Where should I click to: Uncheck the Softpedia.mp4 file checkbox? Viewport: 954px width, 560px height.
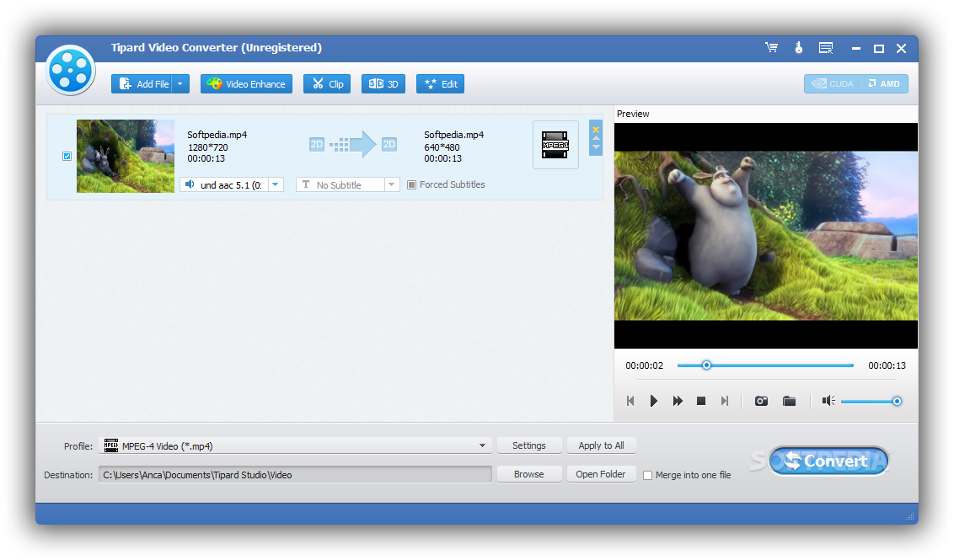67,157
